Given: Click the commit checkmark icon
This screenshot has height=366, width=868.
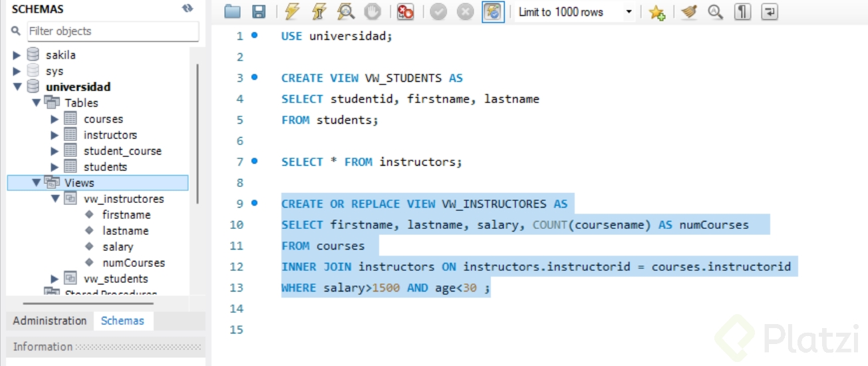Looking at the screenshot, I should 438,12.
